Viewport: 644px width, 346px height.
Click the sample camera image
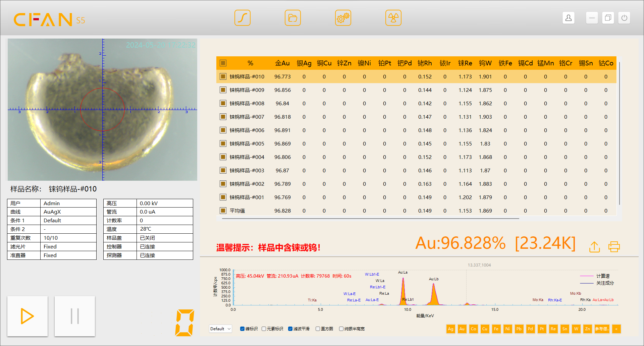pos(102,110)
